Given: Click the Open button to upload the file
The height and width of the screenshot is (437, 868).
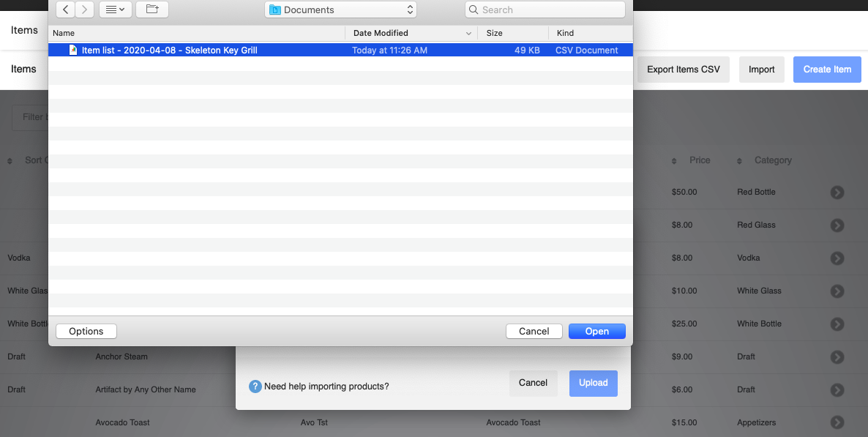Looking at the screenshot, I should pos(596,331).
